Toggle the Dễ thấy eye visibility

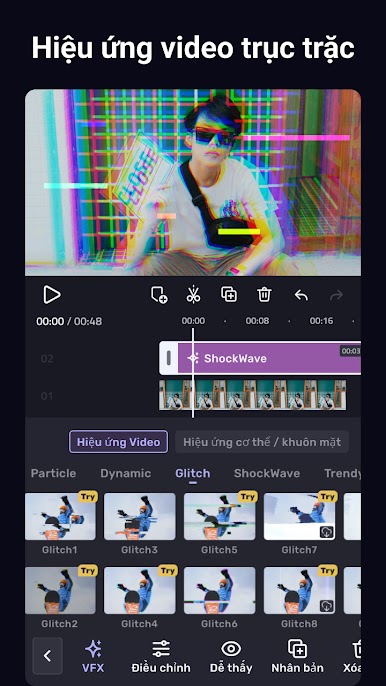[x=231, y=656]
